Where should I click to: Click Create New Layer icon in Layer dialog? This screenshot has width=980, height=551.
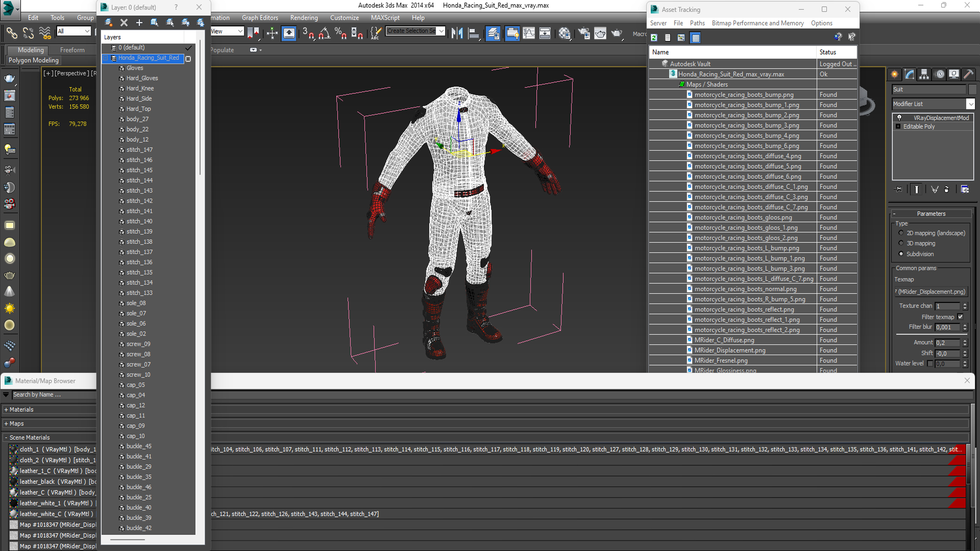click(x=109, y=22)
